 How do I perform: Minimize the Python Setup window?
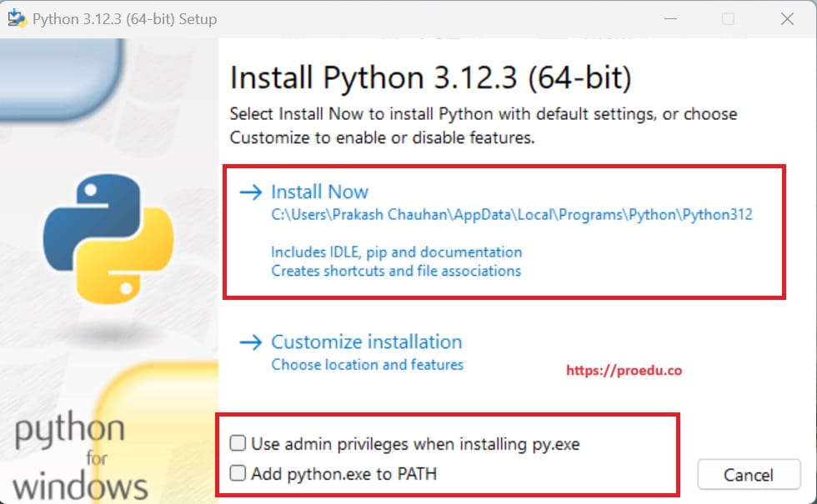(x=671, y=18)
